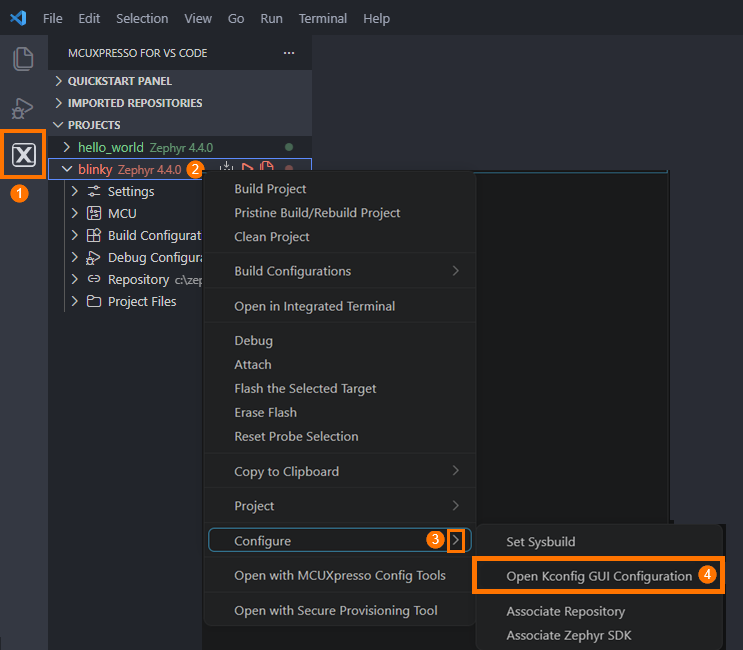
Task: Open the Run and Debug view icon
Action: tap(22, 108)
